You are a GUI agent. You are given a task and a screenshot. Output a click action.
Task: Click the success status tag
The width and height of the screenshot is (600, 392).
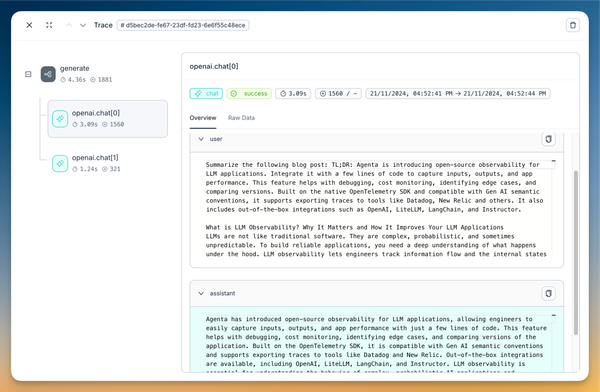249,93
